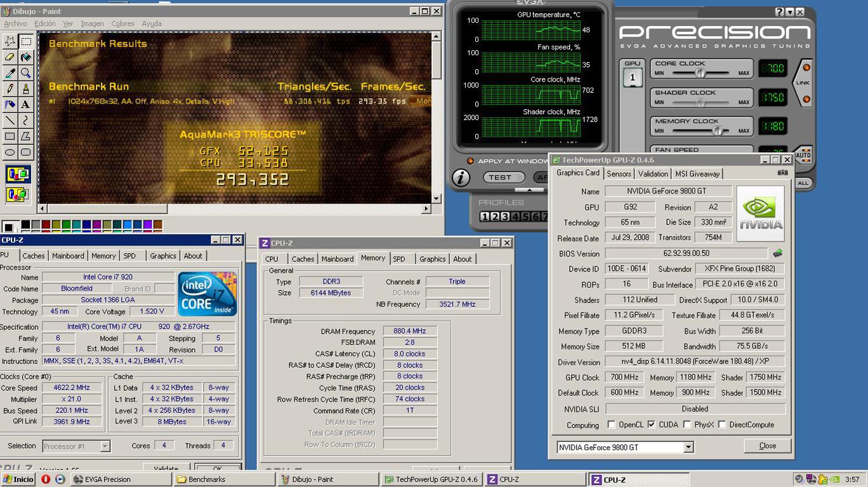Toggle the CUDA checkbox in GPU-Z
868x487 pixels.
click(x=651, y=424)
